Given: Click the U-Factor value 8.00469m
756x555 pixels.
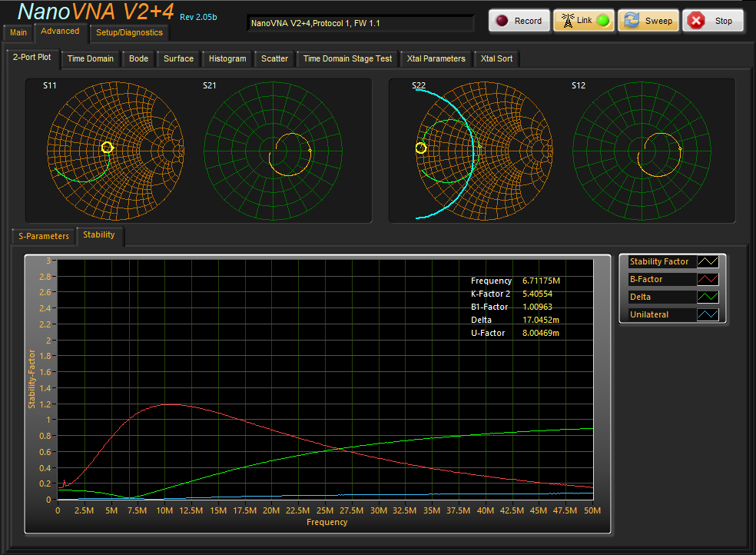Looking at the screenshot, I should pyautogui.click(x=540, y=333).
